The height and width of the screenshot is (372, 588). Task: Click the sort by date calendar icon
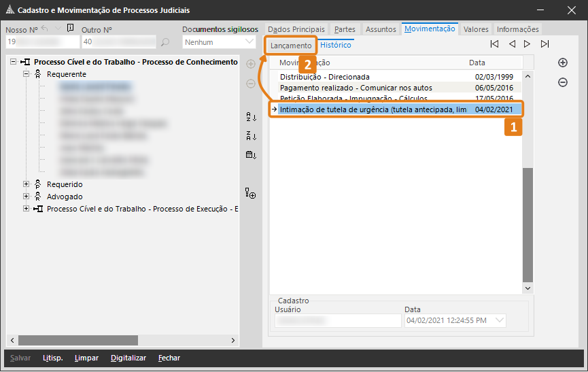[x=250, y=155]
